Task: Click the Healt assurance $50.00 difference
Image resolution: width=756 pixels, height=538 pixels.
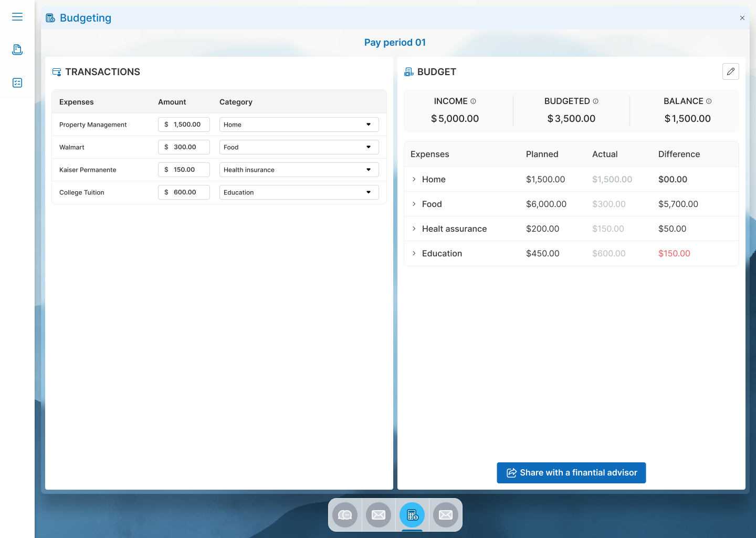Action: tap(672, 229)
